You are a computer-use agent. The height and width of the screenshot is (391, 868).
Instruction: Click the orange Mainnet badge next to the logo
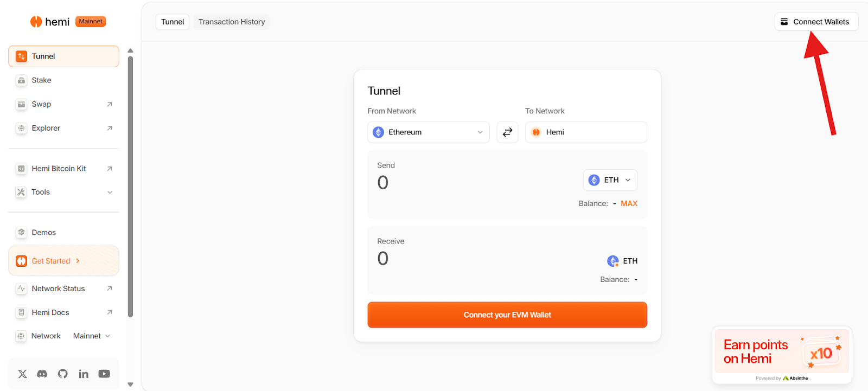[91, 22]
